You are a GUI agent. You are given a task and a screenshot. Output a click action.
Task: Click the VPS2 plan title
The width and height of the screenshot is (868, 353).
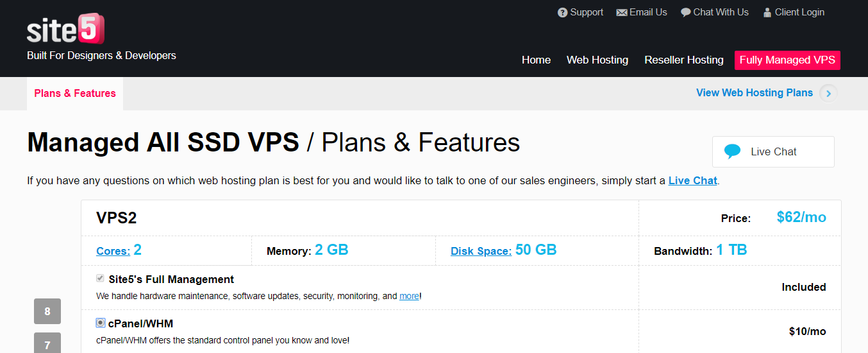(x=117, y=218)
